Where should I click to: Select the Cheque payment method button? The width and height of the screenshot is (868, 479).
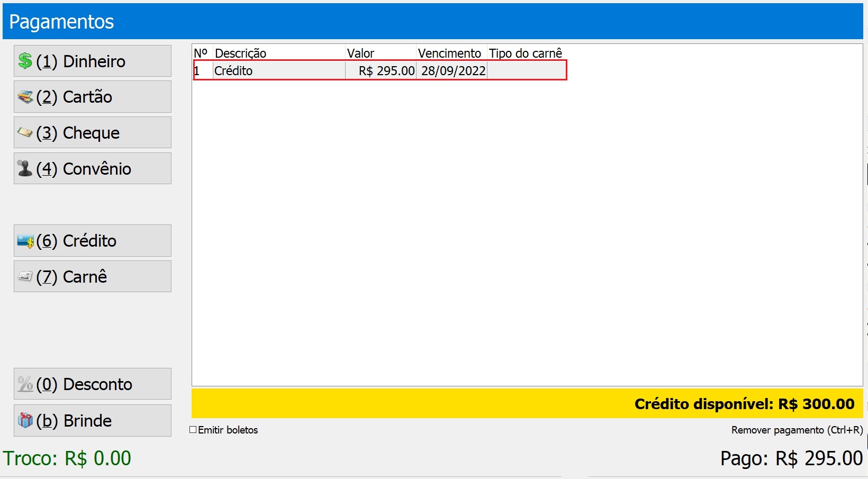[93, 132]
